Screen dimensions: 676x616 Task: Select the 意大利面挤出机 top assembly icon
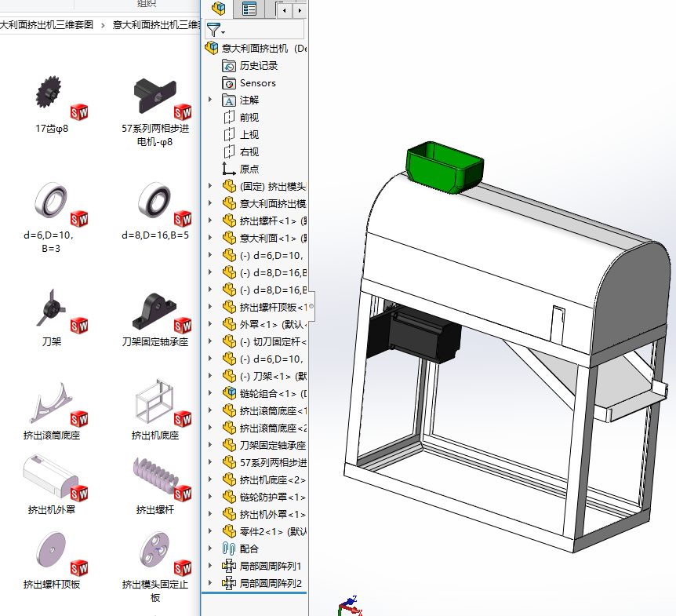pyautogui.click(x=212, y=48)
